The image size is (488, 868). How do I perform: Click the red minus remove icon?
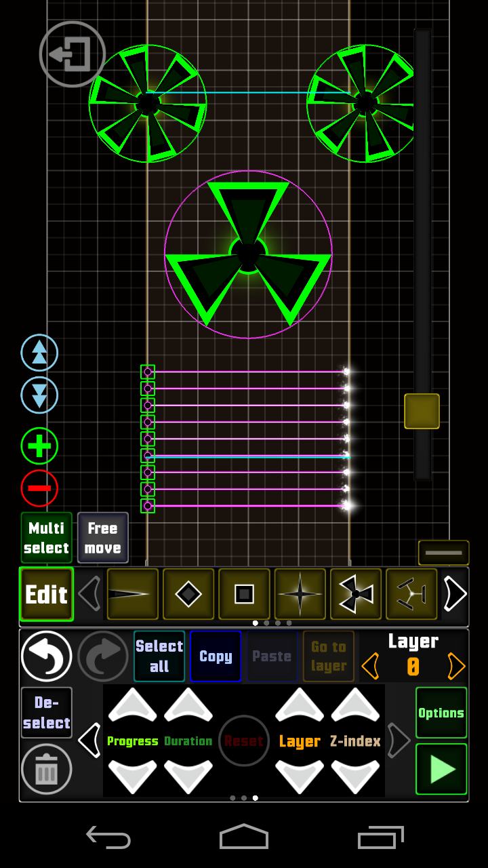click(x=39, y=488)
